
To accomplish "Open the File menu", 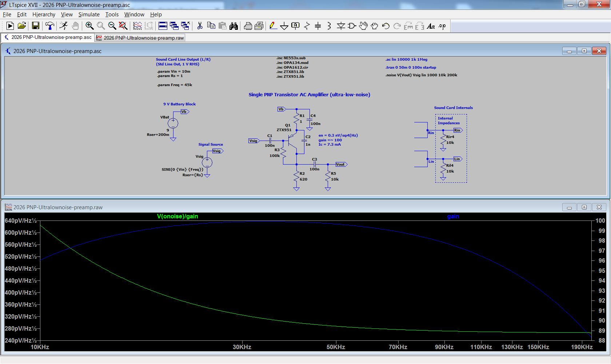I will (x=7, y=15).
